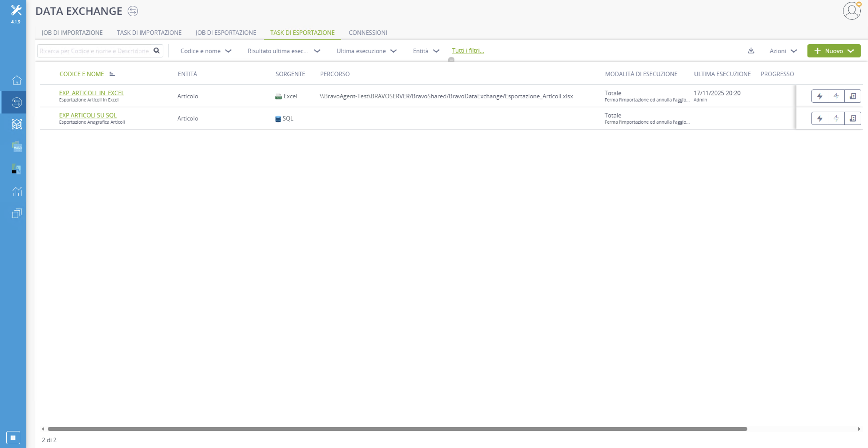Expand the Codice e nome filter dropdown

tap(206, 51)
